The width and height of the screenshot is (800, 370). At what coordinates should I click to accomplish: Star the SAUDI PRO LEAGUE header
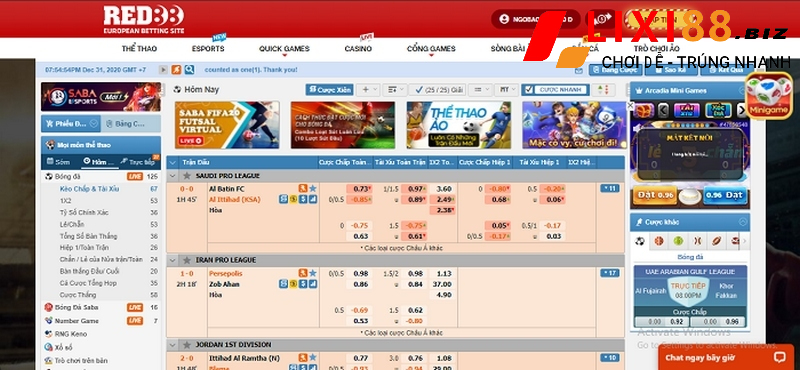pos(187,176)
